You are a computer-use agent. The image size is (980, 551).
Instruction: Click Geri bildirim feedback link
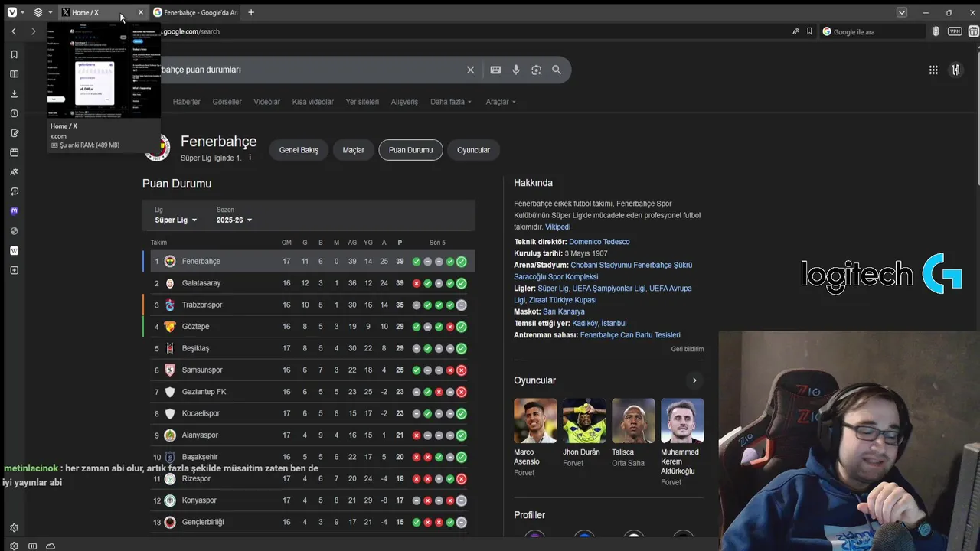688,349
